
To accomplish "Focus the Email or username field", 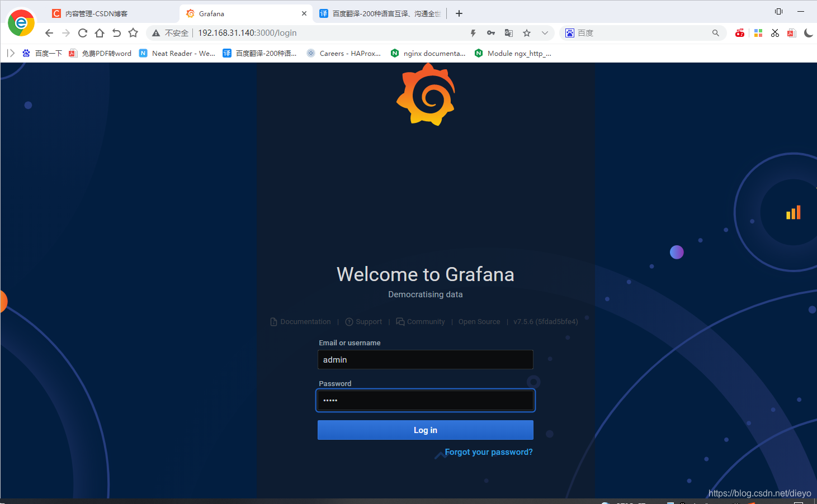I will pyautogui.click(x=426, y=359).
